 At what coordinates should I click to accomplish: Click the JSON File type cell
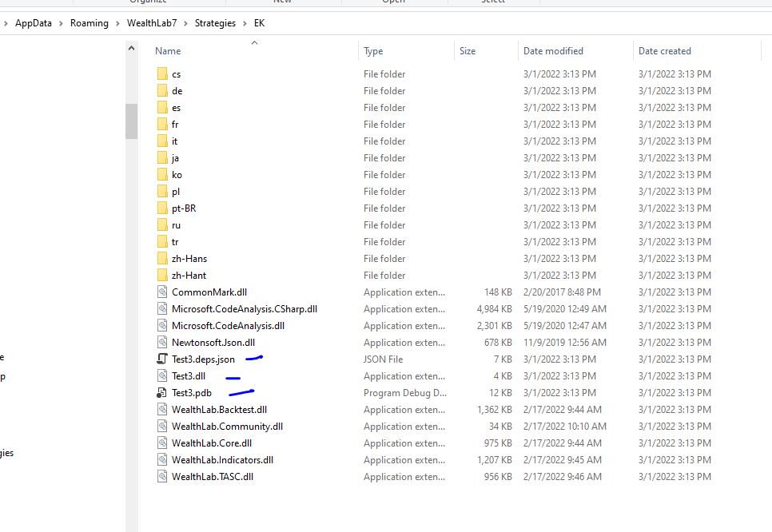[x=383, y=359]
